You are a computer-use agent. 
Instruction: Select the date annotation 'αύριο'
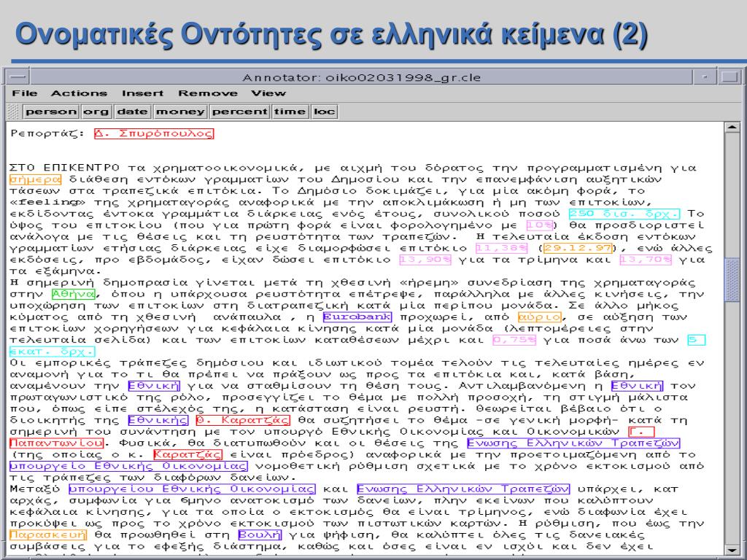click(x=540, y=316)
